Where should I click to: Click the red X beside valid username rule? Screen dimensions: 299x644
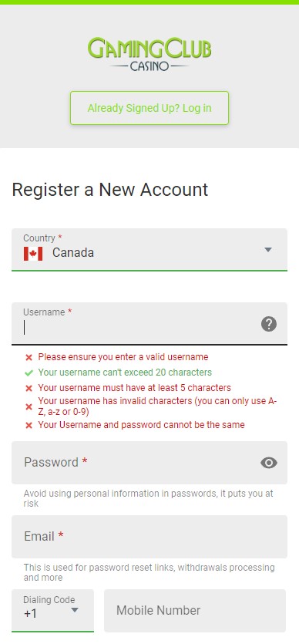[x=29, y=358]
